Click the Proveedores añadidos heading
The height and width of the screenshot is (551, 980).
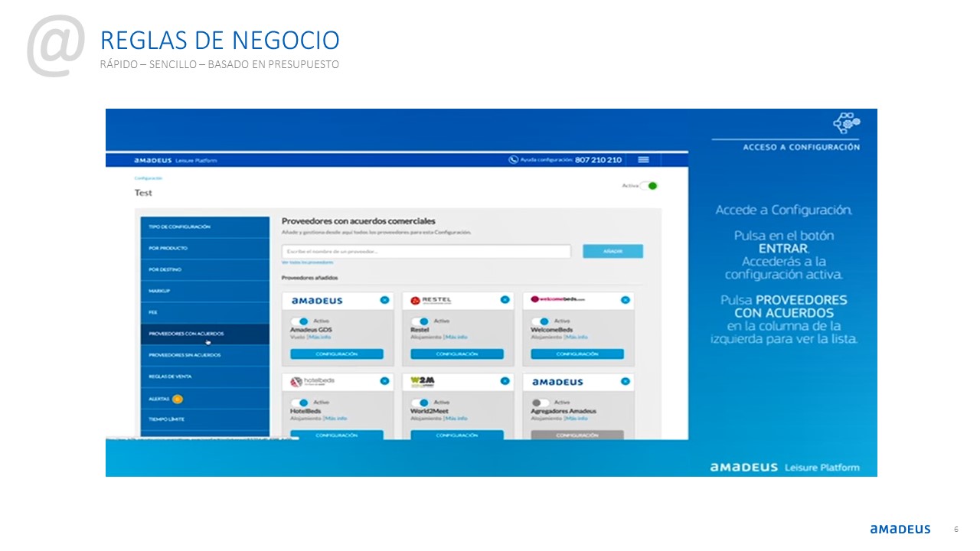(309, 278)
